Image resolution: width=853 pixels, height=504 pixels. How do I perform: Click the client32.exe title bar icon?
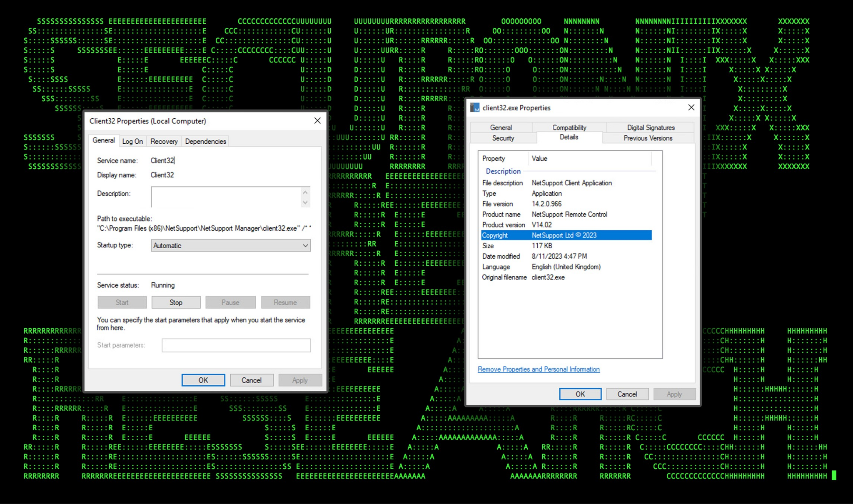pyautogui.click(x=475, y=108)
